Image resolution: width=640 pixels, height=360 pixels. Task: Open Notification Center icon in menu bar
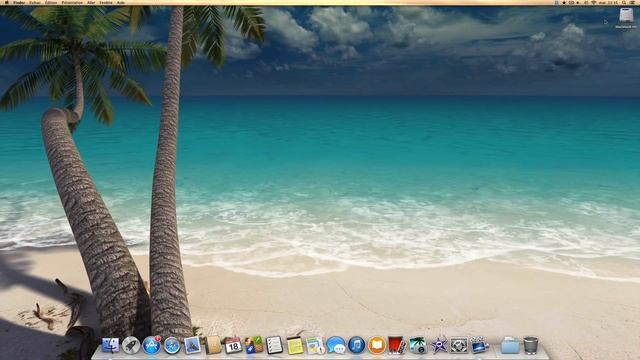(633, 2)
